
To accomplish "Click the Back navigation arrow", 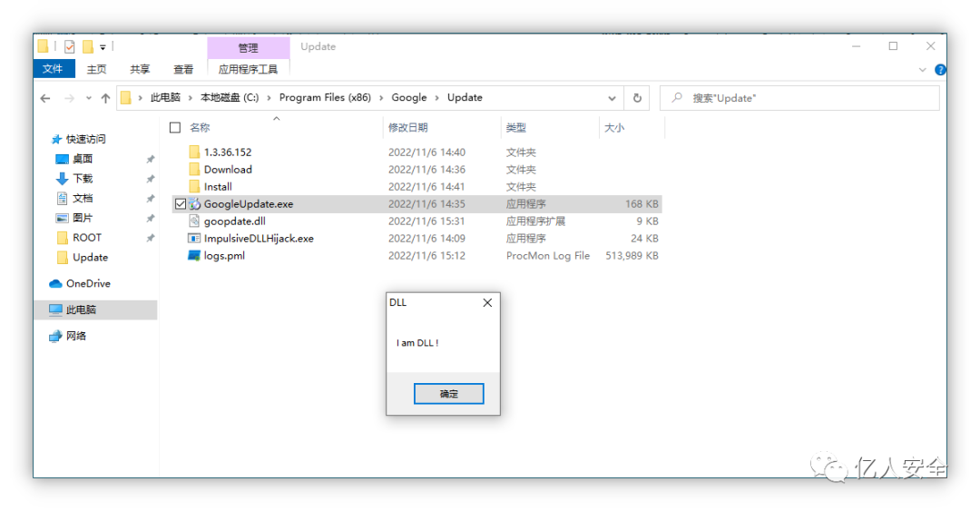I will pos(45,98).
